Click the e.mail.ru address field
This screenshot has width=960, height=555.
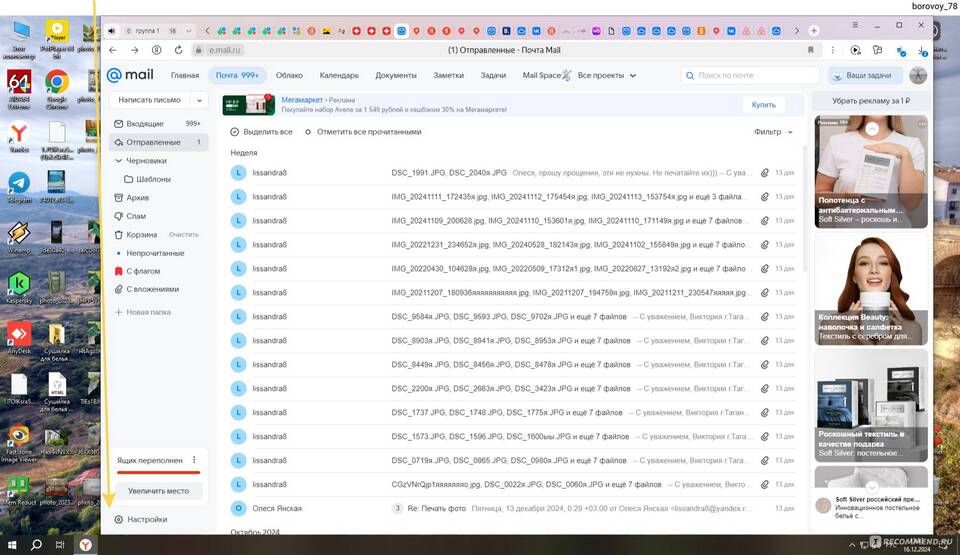click(x=224, y=50)
